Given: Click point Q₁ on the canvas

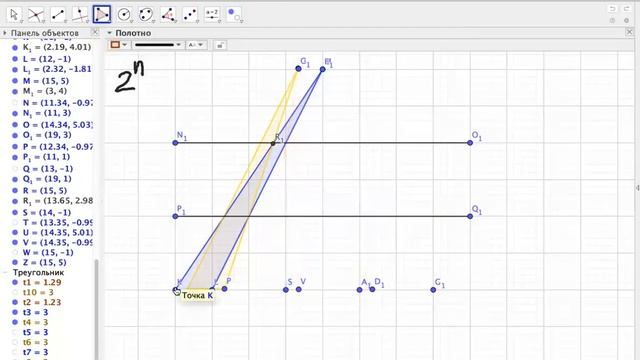Looking at the screenshot, I should click(470, 216).
